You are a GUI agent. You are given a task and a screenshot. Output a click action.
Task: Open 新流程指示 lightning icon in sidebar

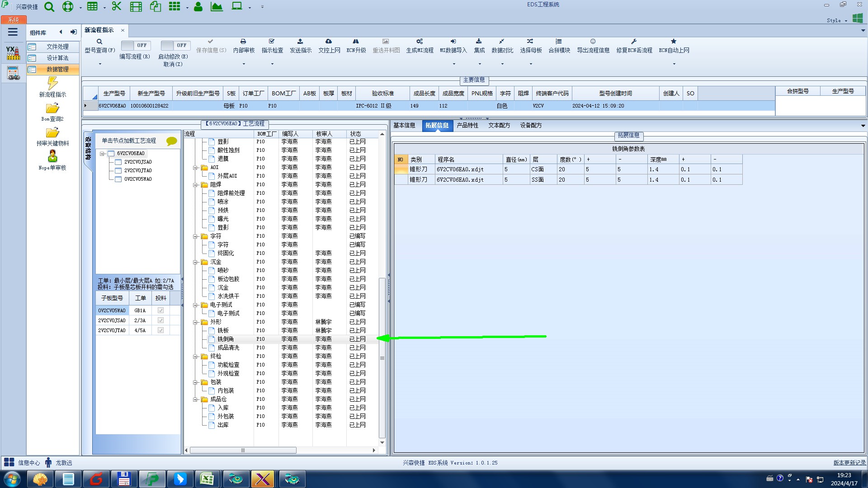coord(52,83)
